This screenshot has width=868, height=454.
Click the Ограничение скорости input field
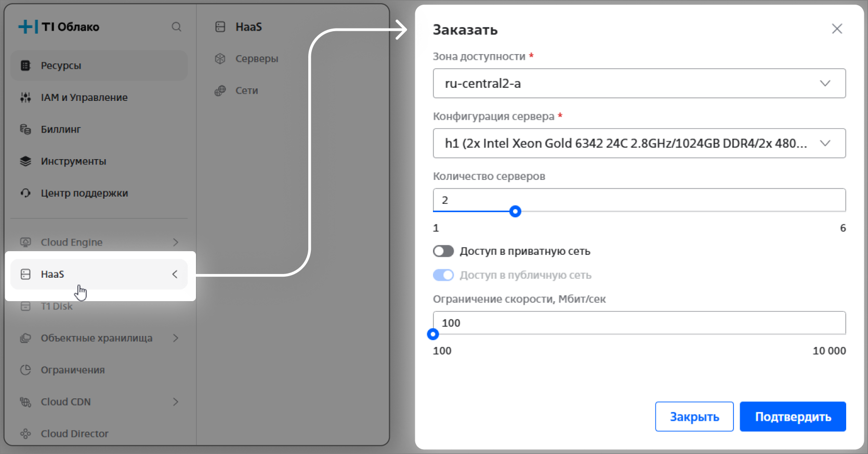(639, 323)
